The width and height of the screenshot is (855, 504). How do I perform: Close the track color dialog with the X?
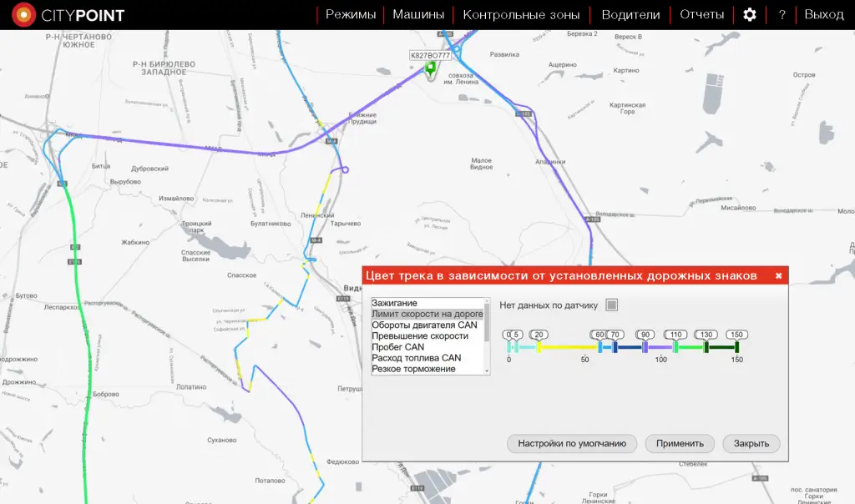tap(778, 275)
